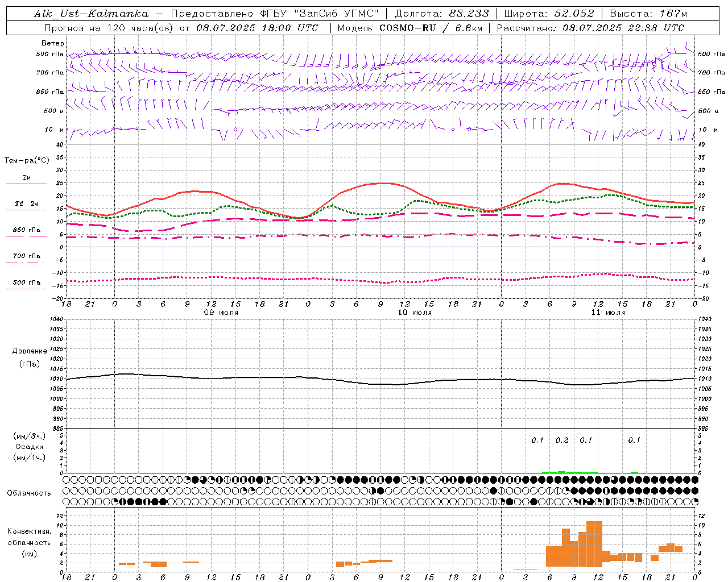The width and height of the screenshot is (728, 582).
Task: Click the "Td 2м" dew point legend entry
Action: pyautogui.click(x=26, y=203)
